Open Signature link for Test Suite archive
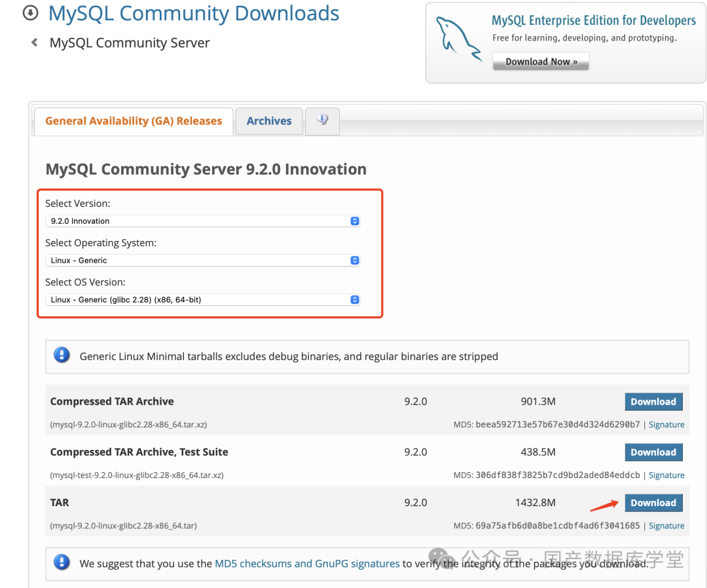The image size is (707, 588). [x=666, y=475]
